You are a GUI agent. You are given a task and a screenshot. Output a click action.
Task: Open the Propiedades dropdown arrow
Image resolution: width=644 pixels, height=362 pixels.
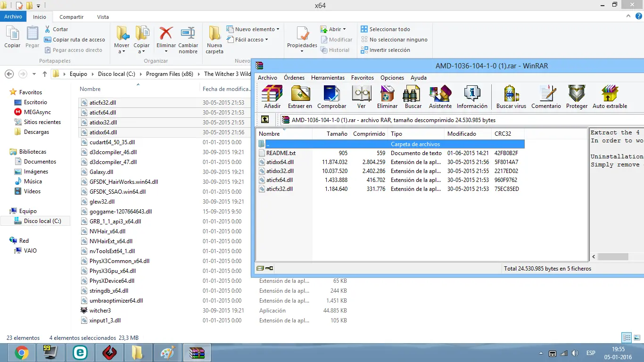[x=302, y=51]
